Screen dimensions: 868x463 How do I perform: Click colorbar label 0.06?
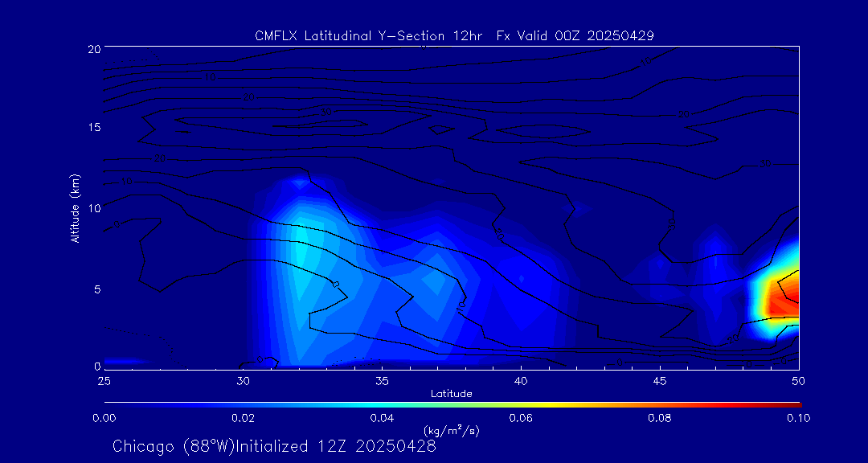tap(521, 418)
